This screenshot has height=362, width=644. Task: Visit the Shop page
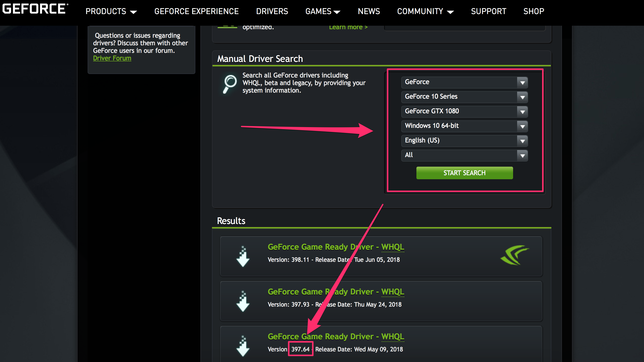[x=534, y=11]
